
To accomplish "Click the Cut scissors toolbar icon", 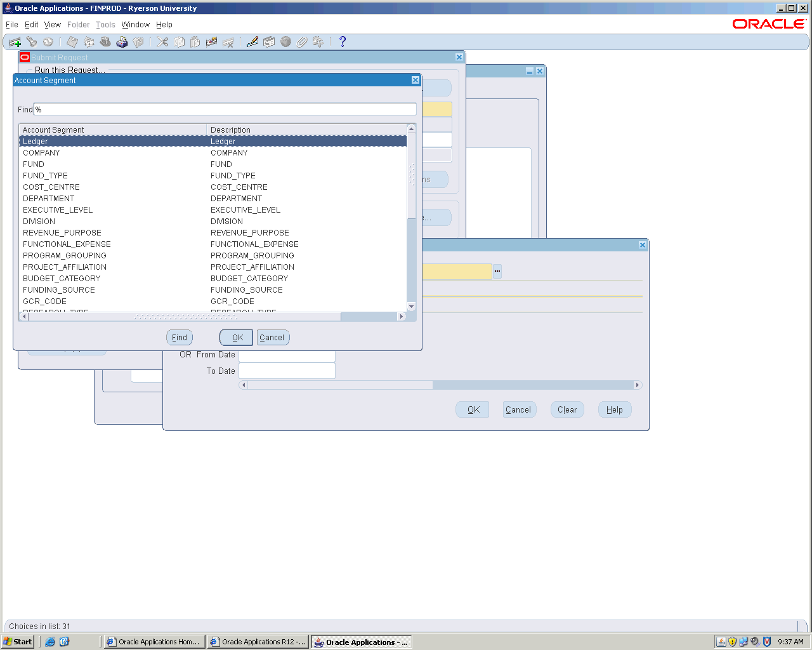I will [163, 42].
